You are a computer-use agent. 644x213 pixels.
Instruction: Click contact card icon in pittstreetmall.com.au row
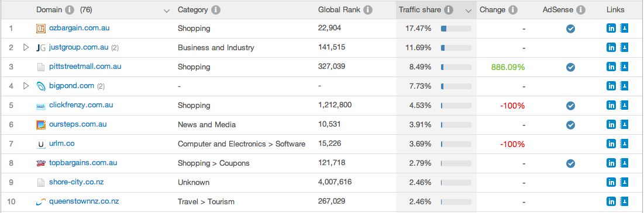tap(624, 67)
